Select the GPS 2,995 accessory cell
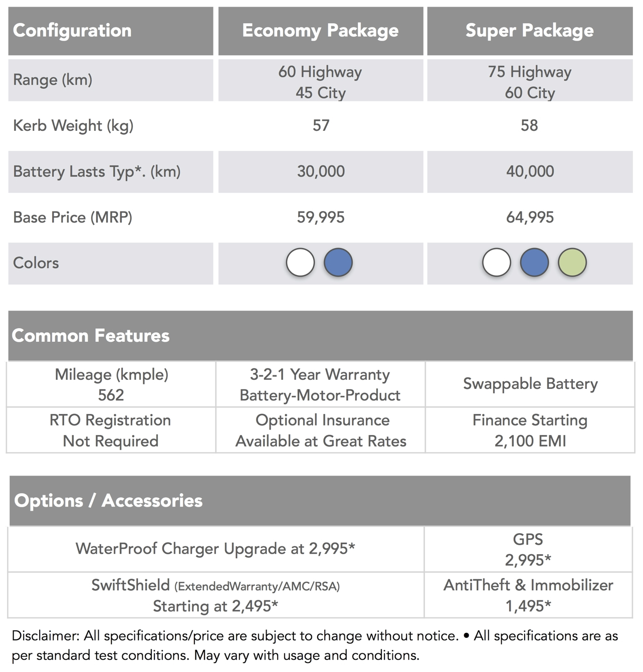 528,549
